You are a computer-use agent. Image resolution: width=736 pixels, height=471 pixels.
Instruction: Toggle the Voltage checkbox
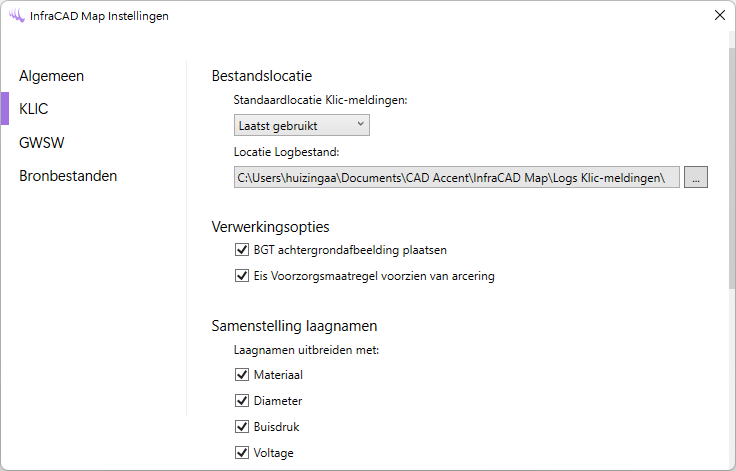coord(241,453)
